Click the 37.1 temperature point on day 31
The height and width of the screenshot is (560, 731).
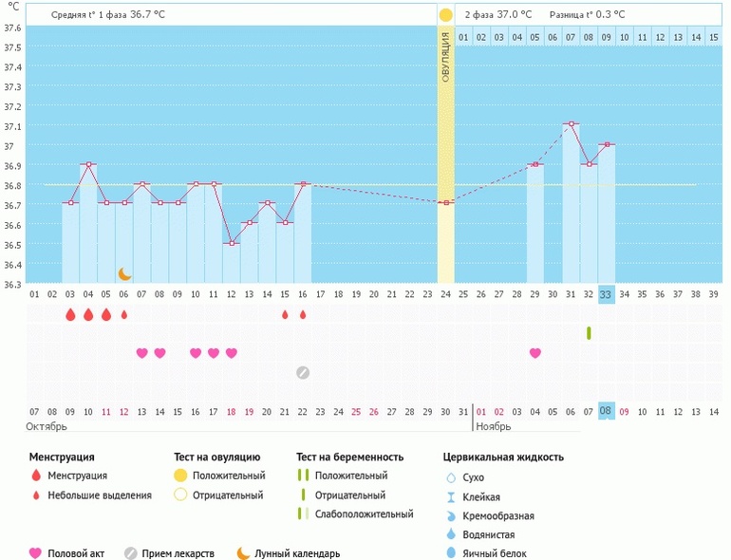571,124
